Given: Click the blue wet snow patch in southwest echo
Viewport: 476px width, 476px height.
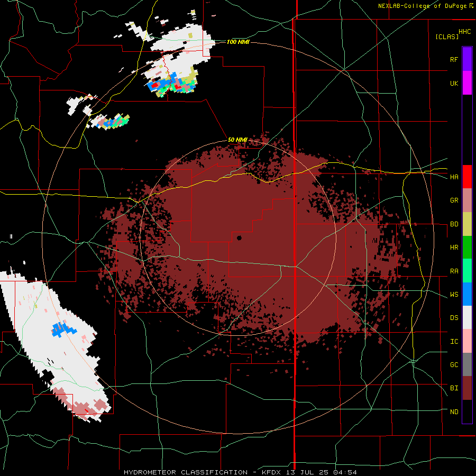Looking at the screenshot, I should (63, 329).
